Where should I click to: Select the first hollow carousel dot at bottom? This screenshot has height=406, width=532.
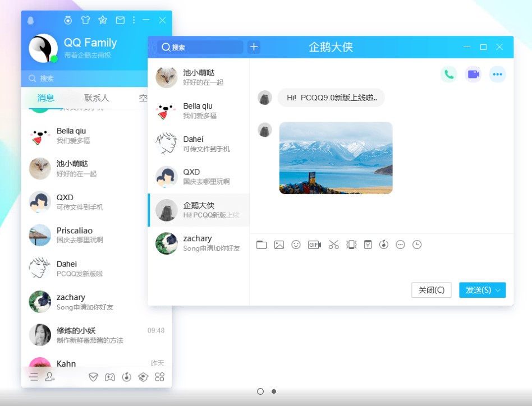(x=260, y=391)
